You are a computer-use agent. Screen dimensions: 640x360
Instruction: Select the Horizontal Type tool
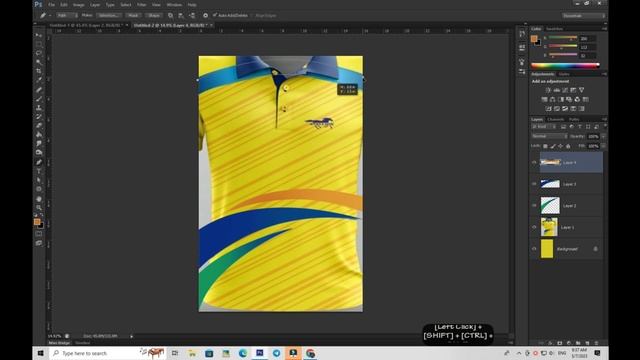[39, 171]
